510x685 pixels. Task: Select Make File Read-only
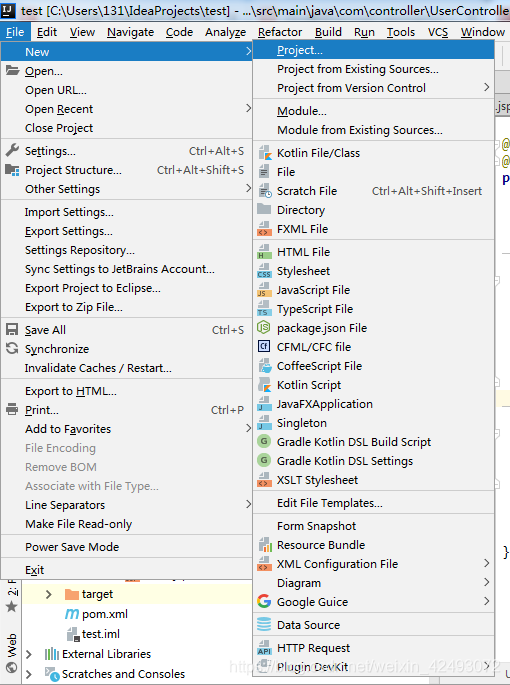(x=126, y=524)
